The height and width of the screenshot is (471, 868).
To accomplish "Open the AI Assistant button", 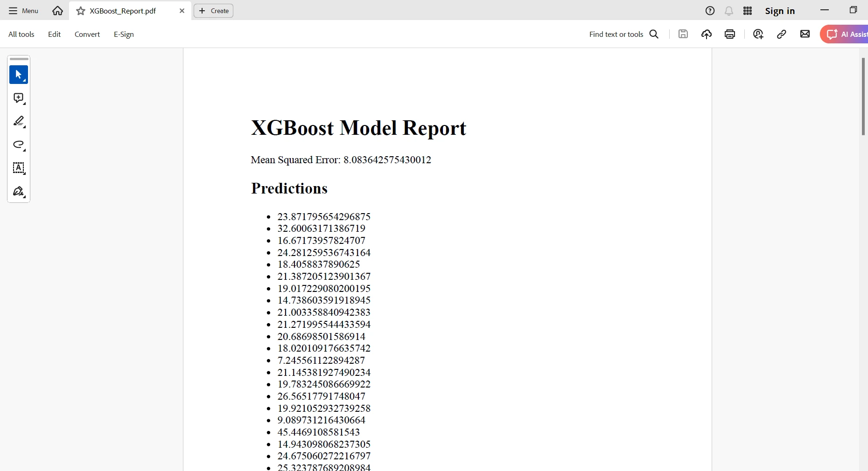I will [x=844, y=34].
